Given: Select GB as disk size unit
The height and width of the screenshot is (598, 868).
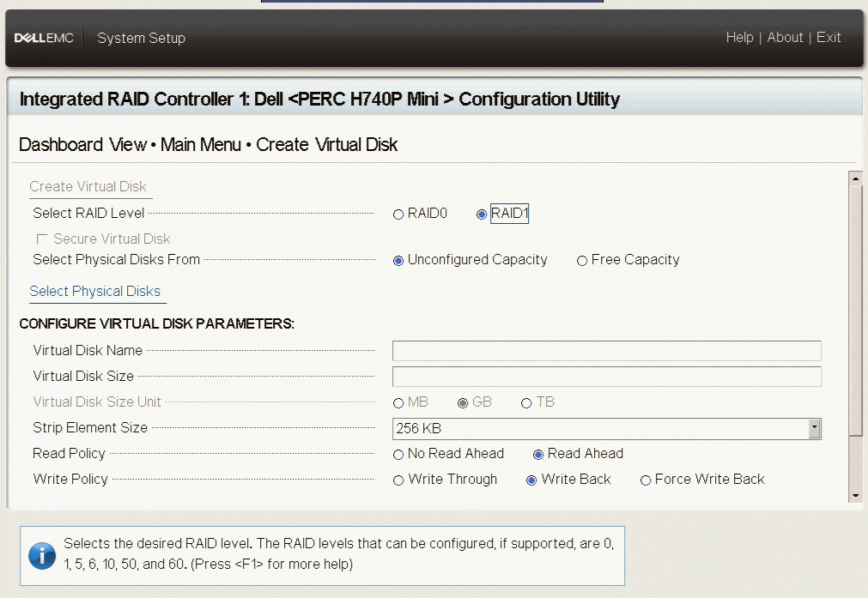Looking at the screenshot, I should pos(463,403).
